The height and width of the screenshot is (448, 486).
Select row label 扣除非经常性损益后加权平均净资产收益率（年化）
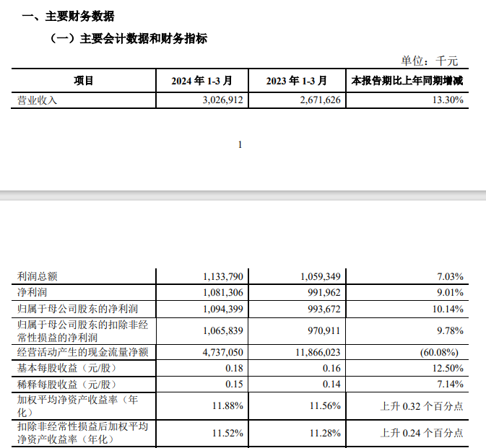coord(83,433)
